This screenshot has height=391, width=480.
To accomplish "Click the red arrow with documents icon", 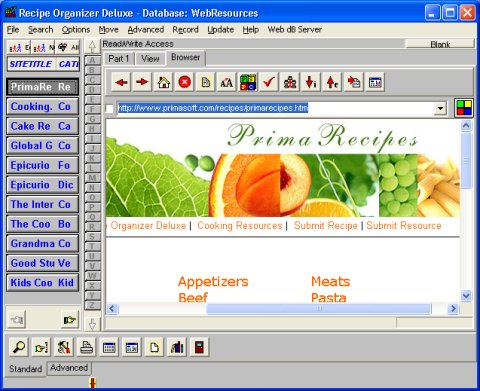I will click(x=353, y=82).
